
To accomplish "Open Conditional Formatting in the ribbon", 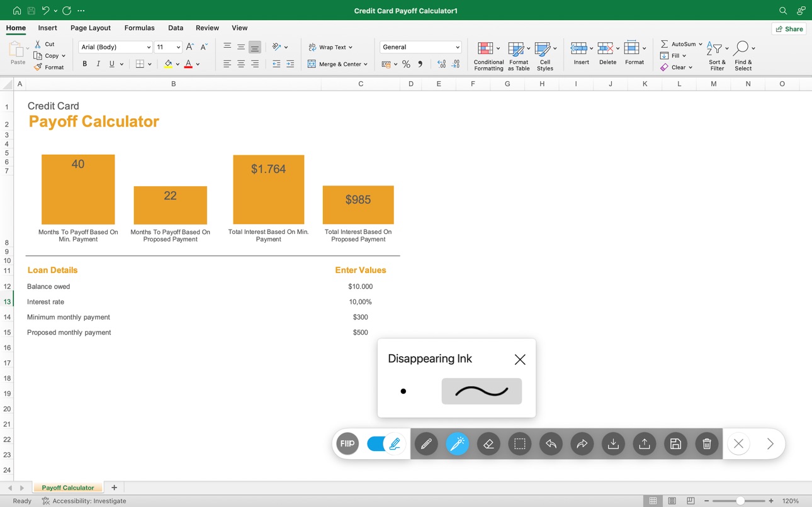I will tap(488, 57).
